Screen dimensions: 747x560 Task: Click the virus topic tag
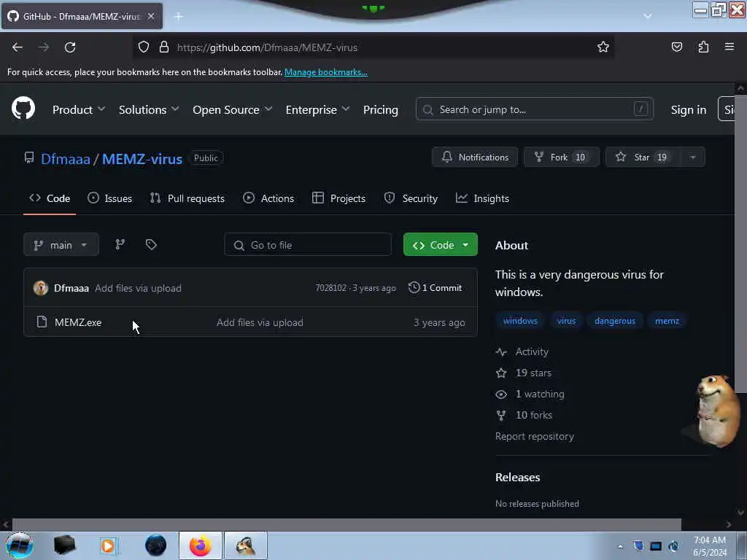point(566,321)
